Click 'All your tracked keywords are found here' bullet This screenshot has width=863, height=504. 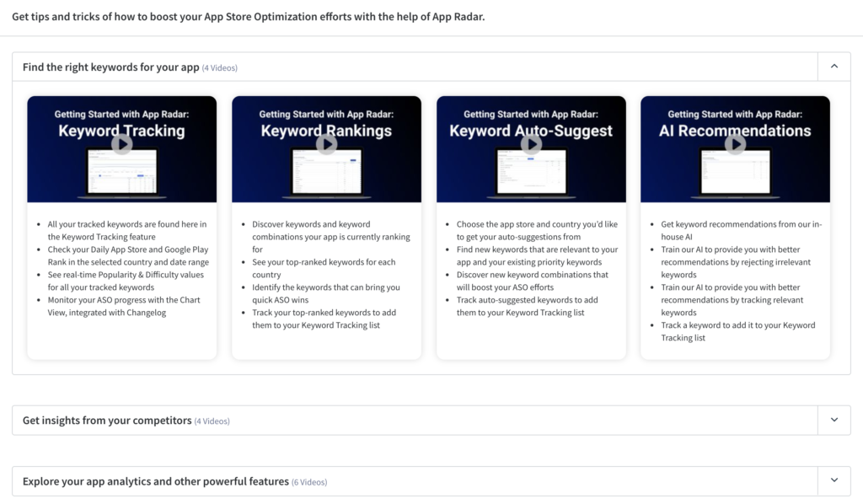click(127, 231)
